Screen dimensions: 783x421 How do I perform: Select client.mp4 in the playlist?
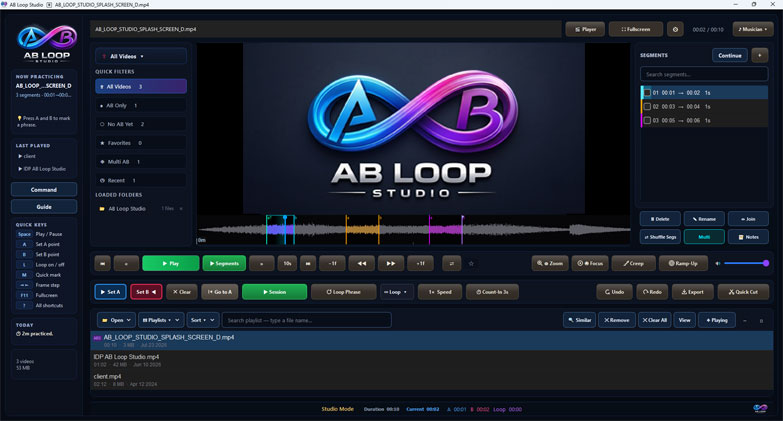(x=432, y=380)
